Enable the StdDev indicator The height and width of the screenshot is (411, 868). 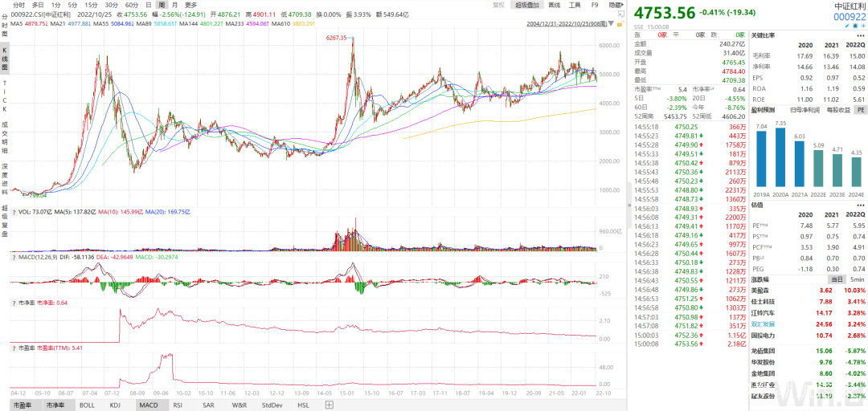coord(272,405)
